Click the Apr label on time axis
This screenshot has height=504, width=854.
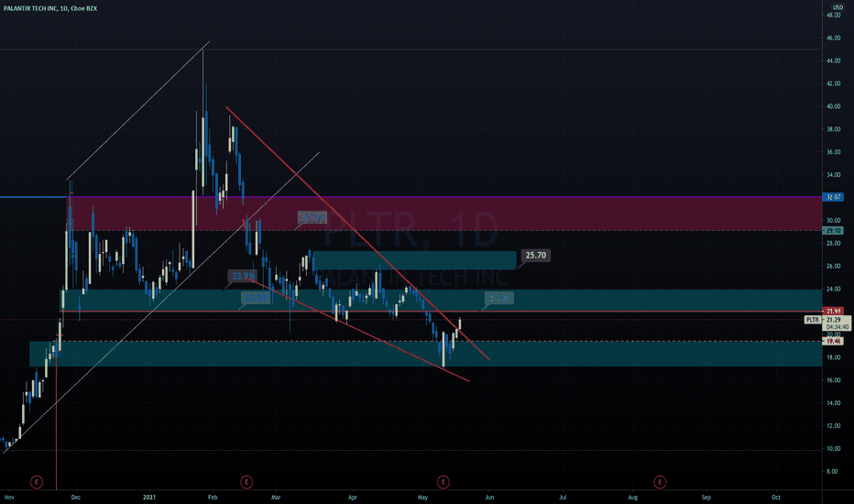coord(353,497)
